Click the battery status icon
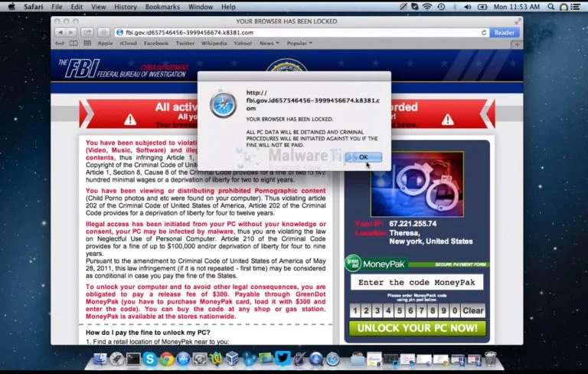 (482, 6)
